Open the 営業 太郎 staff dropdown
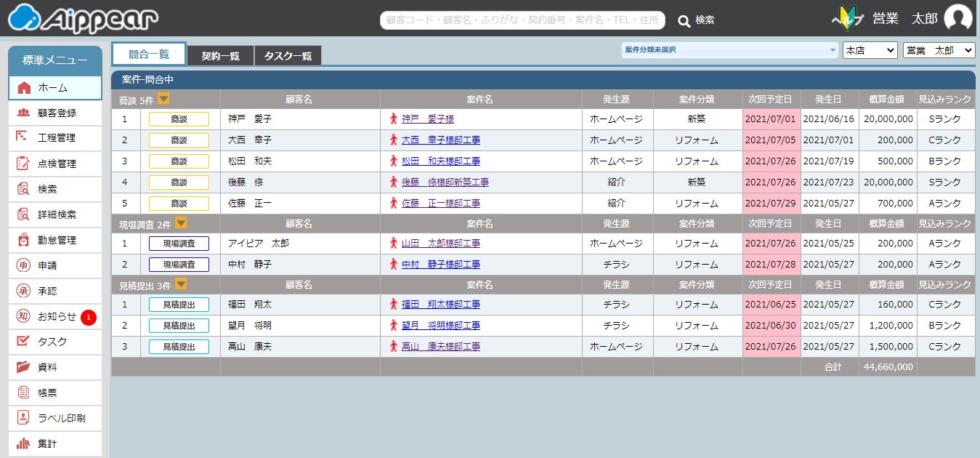The width and height of the screenshot is (980, 458). 939,50
